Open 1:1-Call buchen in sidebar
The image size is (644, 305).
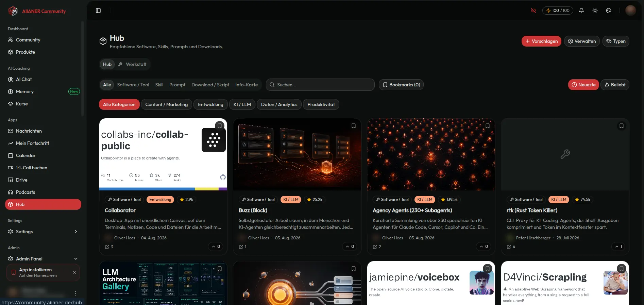click(x=43, y=168)
